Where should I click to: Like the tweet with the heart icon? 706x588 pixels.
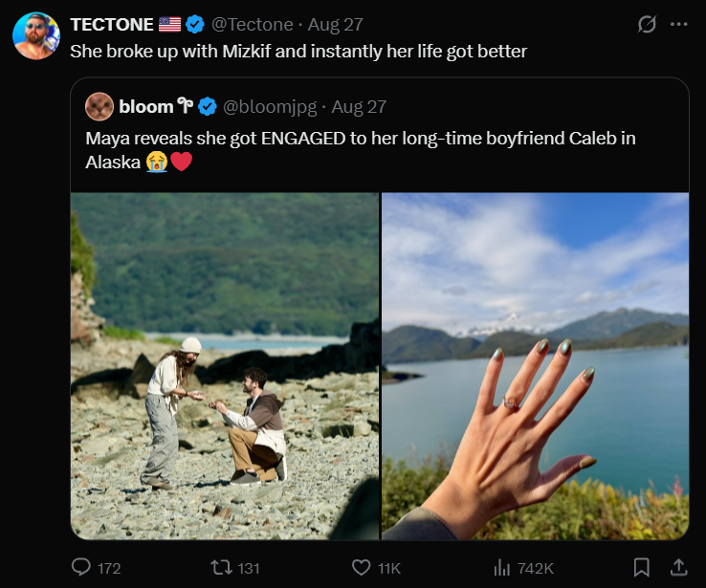pyautogui.click(x=361, y=567)
